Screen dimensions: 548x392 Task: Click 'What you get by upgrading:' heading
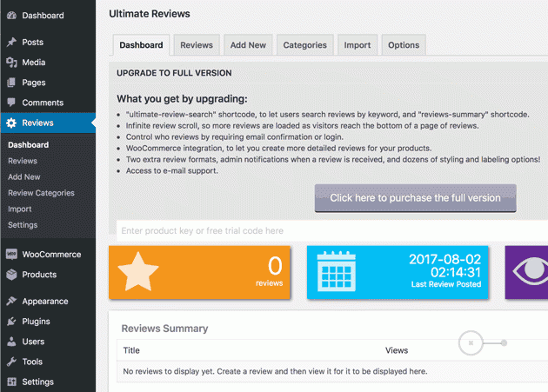pyautogui.click(x=182, y=99)
